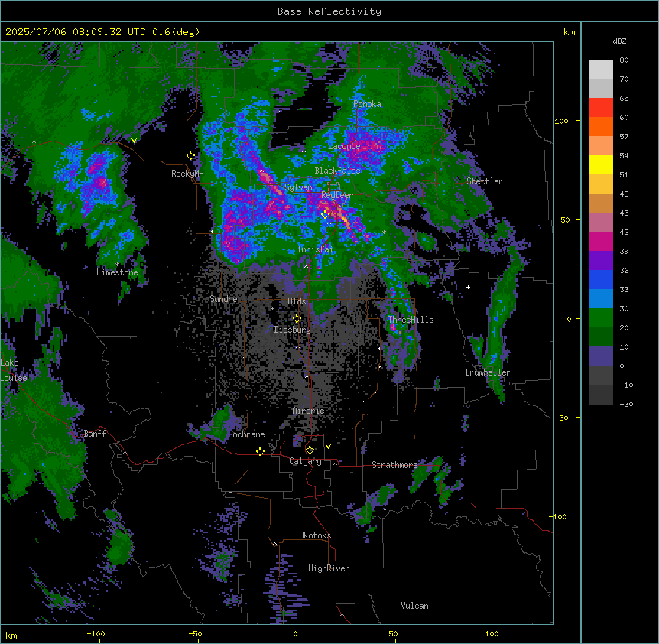Click the yellow diamond marker above Calgary label
Screen dimensions: 659x644
tap(310, 450)
